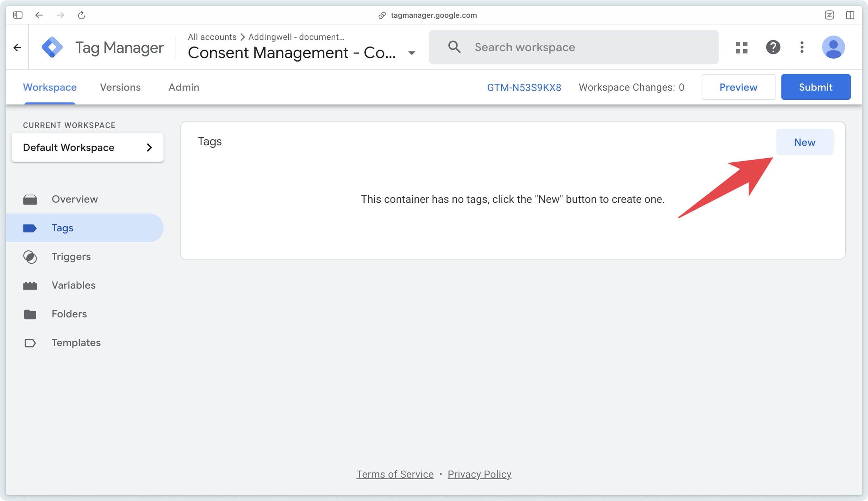This screenshot has width=868, height=501.
Task: Open the user account avatar
Action: click(x=833, y=47)
